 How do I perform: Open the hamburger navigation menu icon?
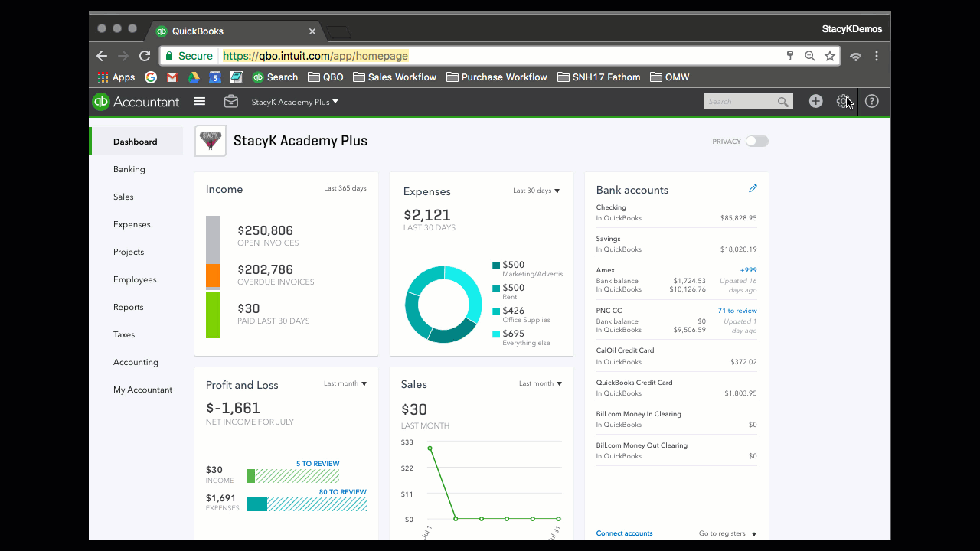[x=199, y=101]
